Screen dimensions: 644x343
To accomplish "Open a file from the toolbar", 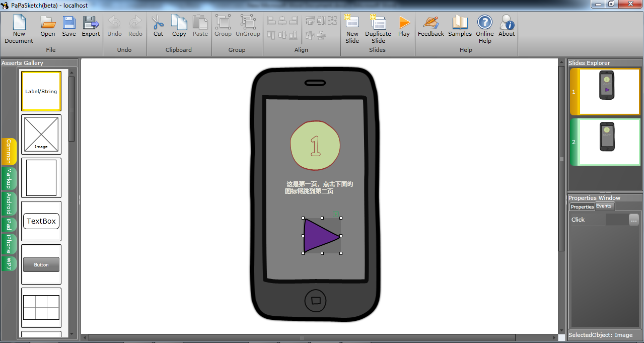I will pyautogui.click(x=48, y=26).
